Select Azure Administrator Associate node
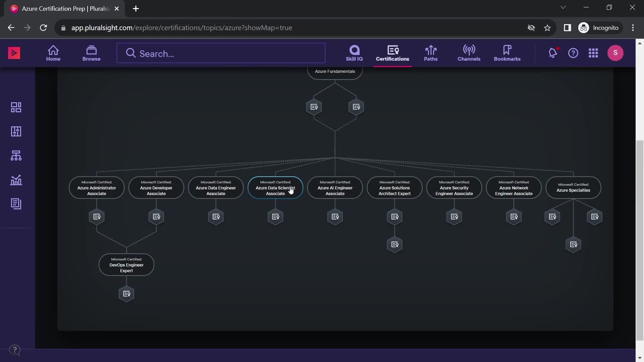Image resolution: width=644 pixels, height=362 pixels. click(x=97, y=188)
